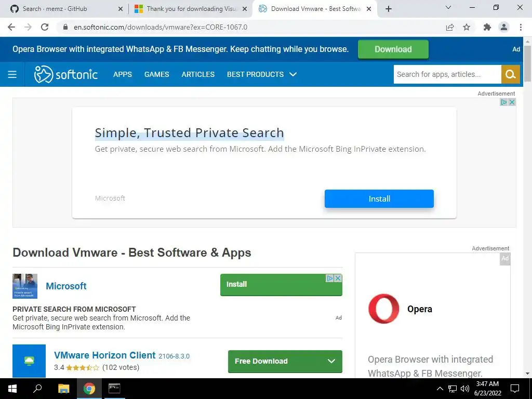Click the (102 votes) text
The height and width of the screenshot is (399, 532).
tap(121, 367)
